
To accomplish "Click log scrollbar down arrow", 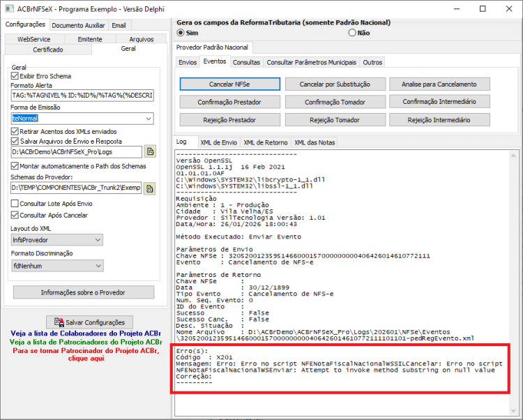I will coord(514,411).
